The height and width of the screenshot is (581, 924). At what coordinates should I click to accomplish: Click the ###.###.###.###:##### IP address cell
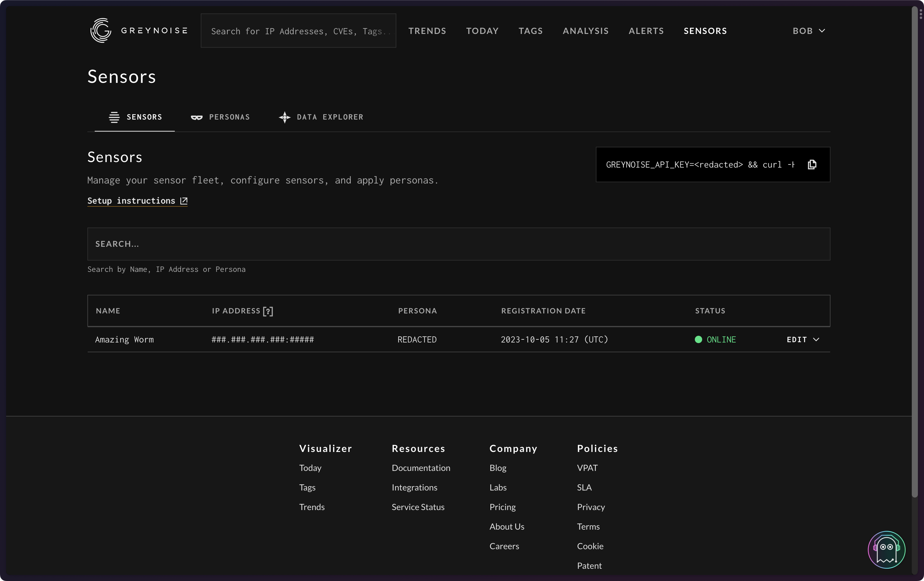click(x=262, y=340)
